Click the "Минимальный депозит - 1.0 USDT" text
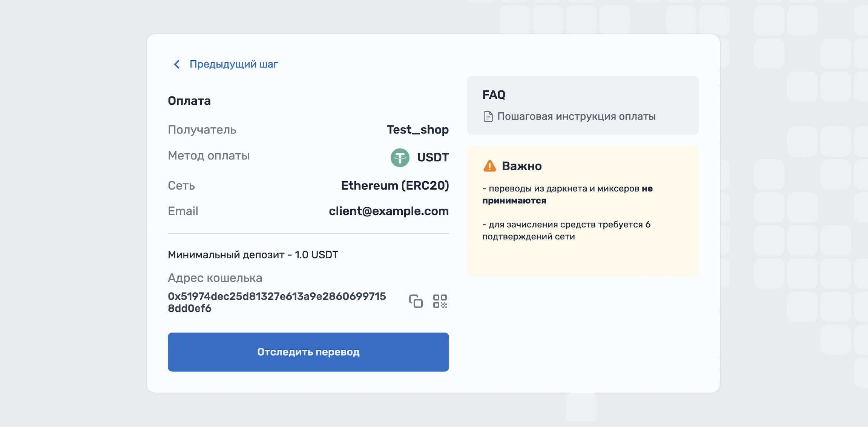868x427 pixels. pos(253,255)
